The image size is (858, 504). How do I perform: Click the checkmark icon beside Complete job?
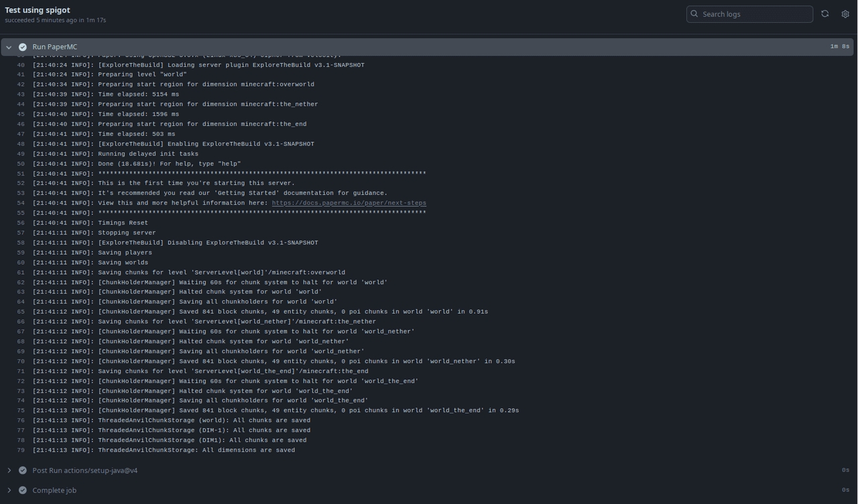(23, 491)
